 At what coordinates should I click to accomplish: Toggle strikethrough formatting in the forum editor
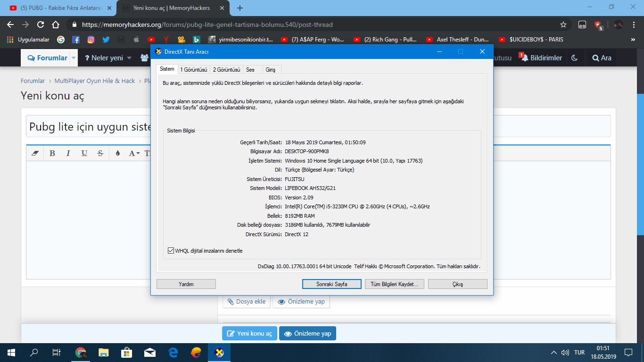[x=100, y=153]
